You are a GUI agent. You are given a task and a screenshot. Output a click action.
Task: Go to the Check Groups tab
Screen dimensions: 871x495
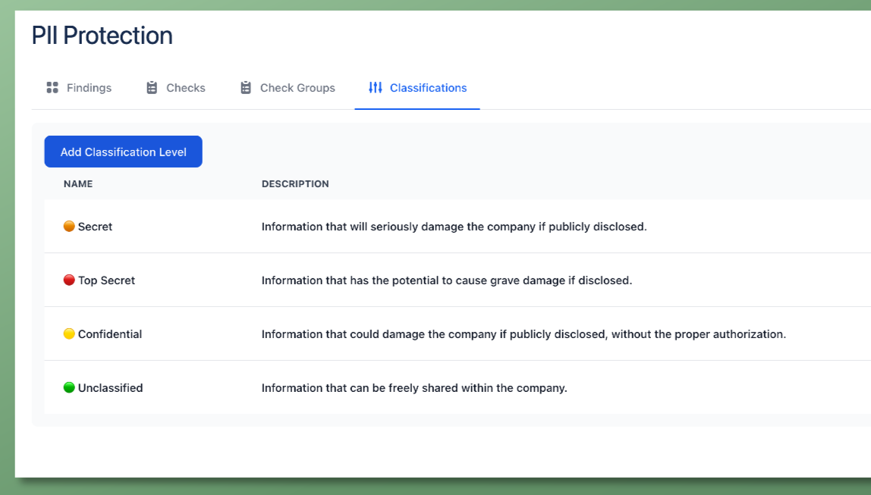click(x=297, y=88)
